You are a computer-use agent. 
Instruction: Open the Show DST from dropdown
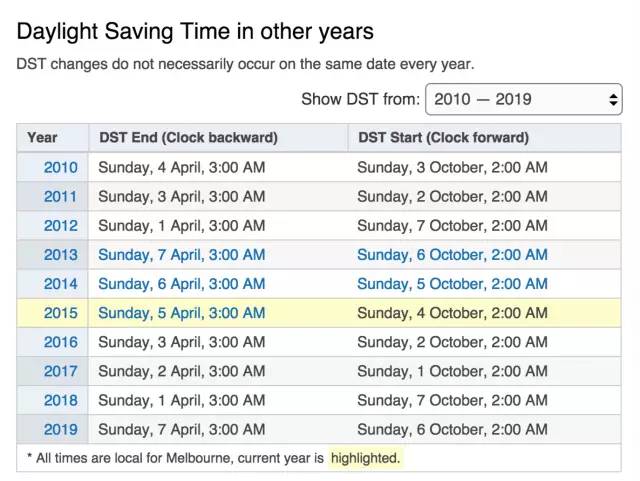pyautogui.click(x=524, y=99)
